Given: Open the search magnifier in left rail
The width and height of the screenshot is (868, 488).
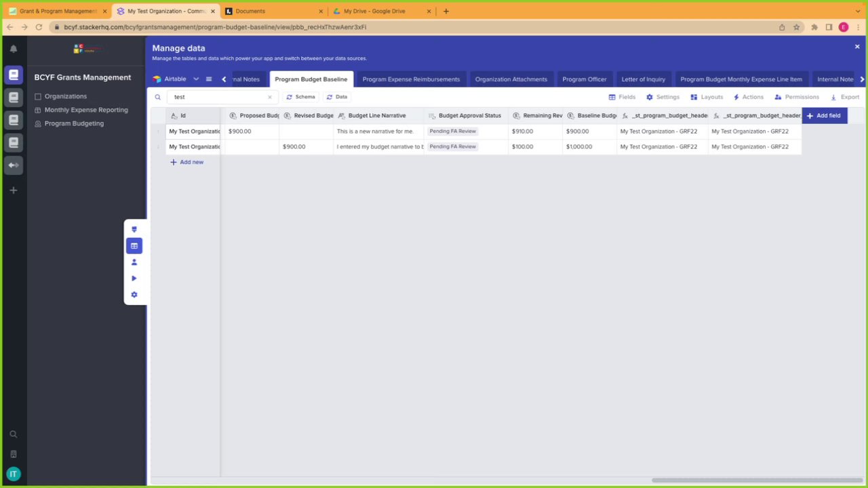Looking at the screenshot, I should (x=13, y=434).
